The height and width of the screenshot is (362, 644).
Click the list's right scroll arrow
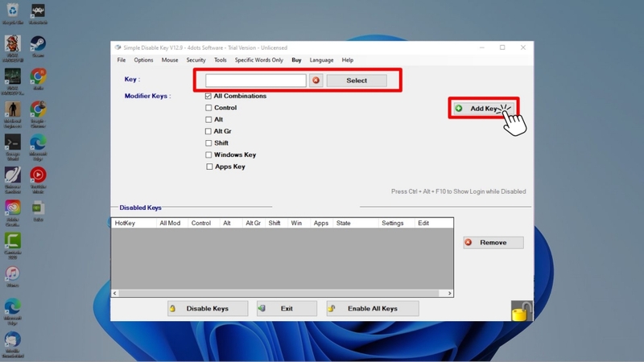tap(450, 293)
